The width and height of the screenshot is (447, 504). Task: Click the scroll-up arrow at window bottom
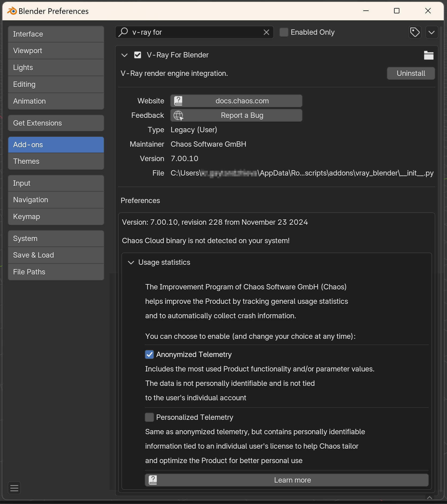(x=430, y=497)
